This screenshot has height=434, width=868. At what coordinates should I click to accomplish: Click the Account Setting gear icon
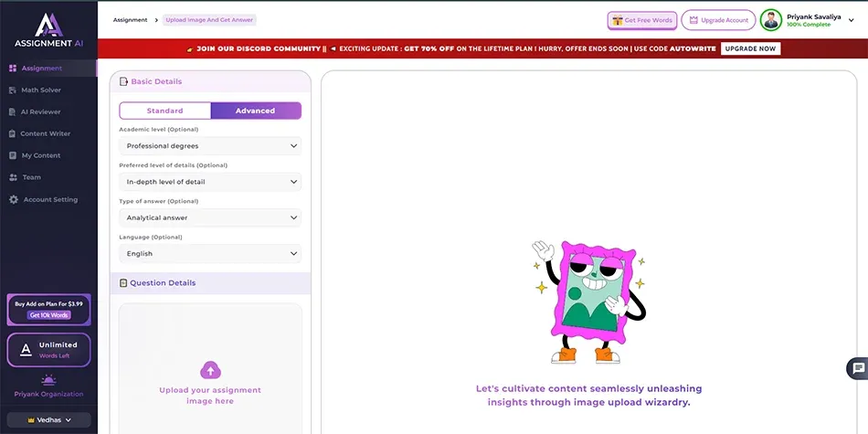click(14, 199)
